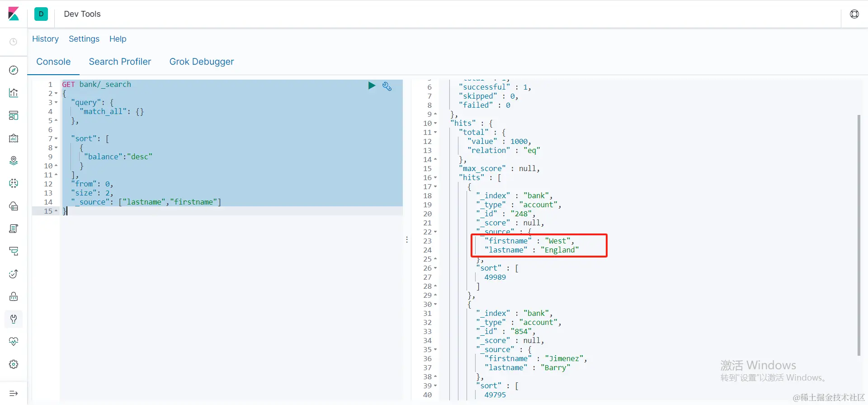
Task: Open Discover compass icon in sidebar
Action: pyautogui.click(x=14, y=70)
